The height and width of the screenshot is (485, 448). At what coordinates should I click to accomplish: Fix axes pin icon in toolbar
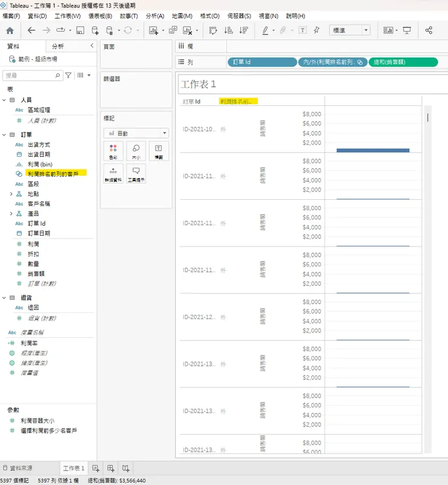click(x=316, y=30)
